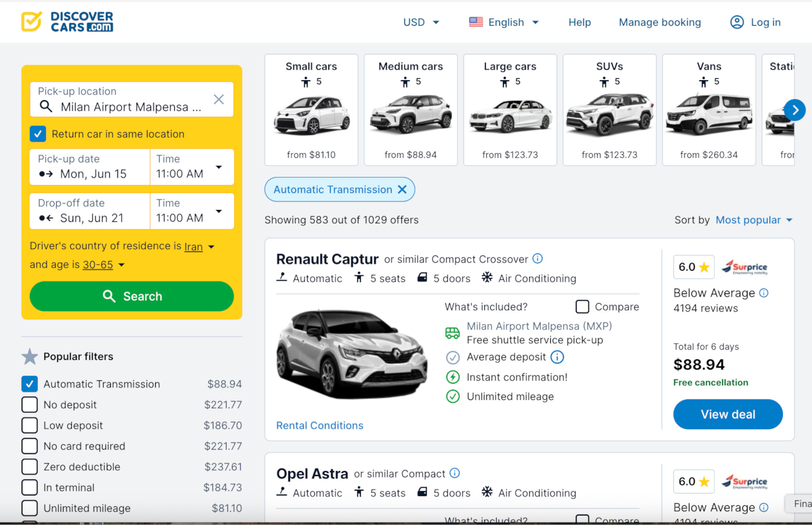Click the Popular filters star icon
This screenshot has height=525, width=812.
pyautogui.click(x=30, y=357)
